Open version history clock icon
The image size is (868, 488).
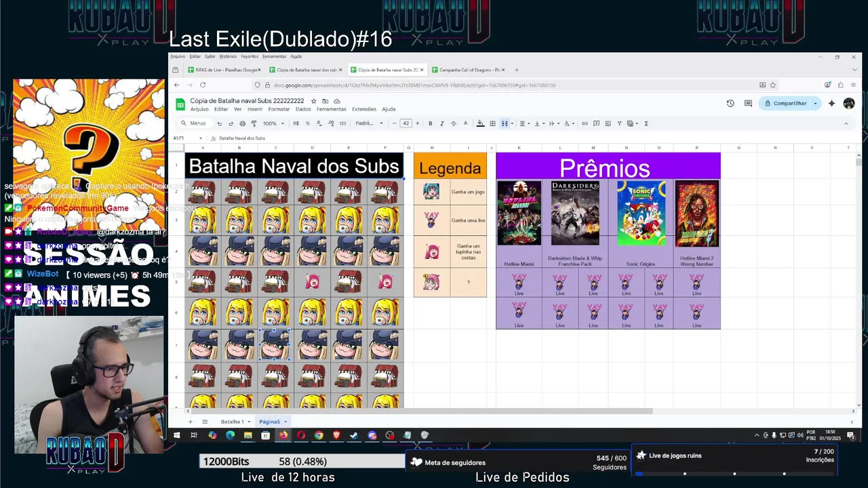coord(730,103)
